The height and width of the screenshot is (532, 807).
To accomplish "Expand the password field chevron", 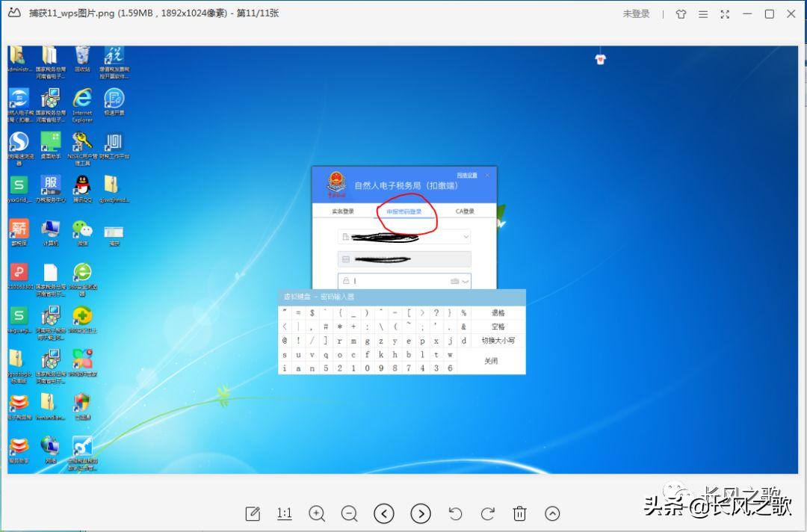I will click(x=466, y=281).
